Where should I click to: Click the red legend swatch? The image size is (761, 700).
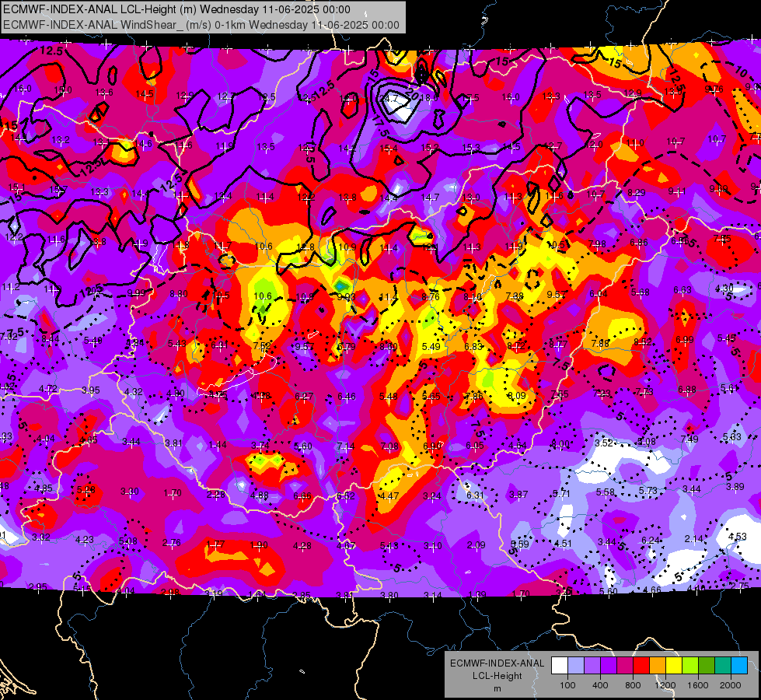click(641, 665)
